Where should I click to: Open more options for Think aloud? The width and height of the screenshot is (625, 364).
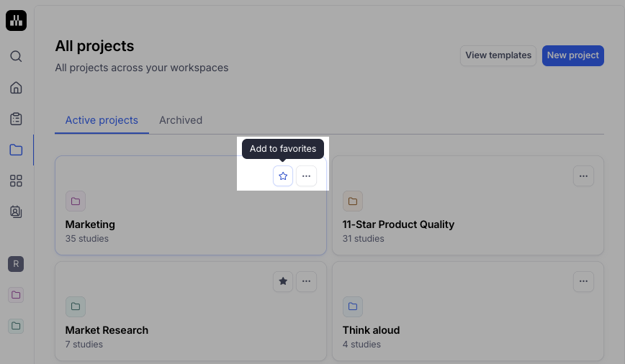(x=583, y=281)
